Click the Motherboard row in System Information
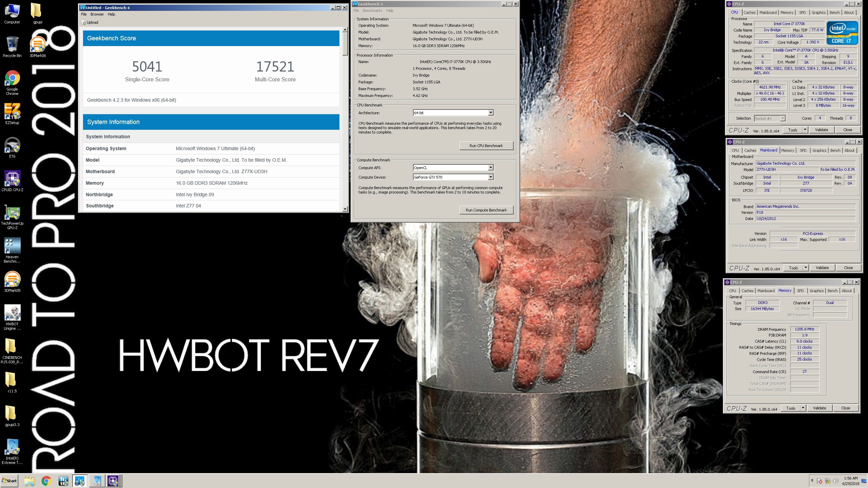868x488 pixels. [x=211, y=171]
